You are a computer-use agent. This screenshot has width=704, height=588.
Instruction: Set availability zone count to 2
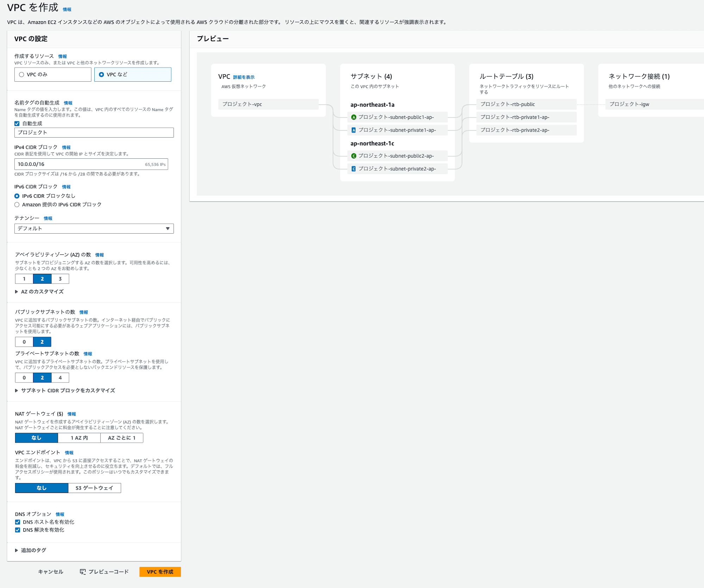42,279
